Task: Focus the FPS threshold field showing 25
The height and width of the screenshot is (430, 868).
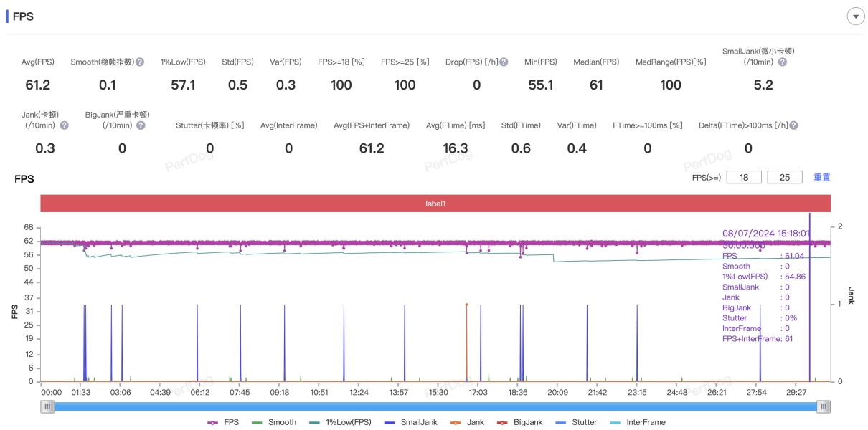Action: point(785,177)
